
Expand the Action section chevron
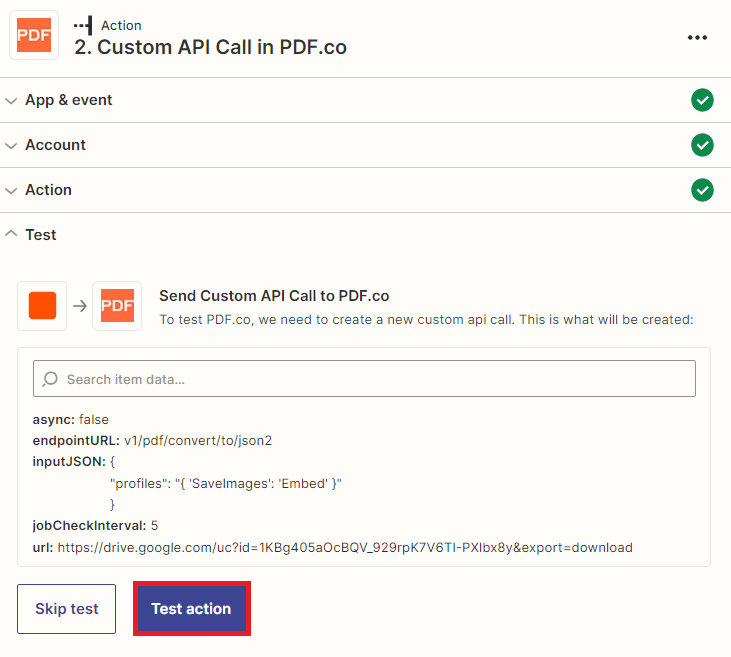(11, 190)
